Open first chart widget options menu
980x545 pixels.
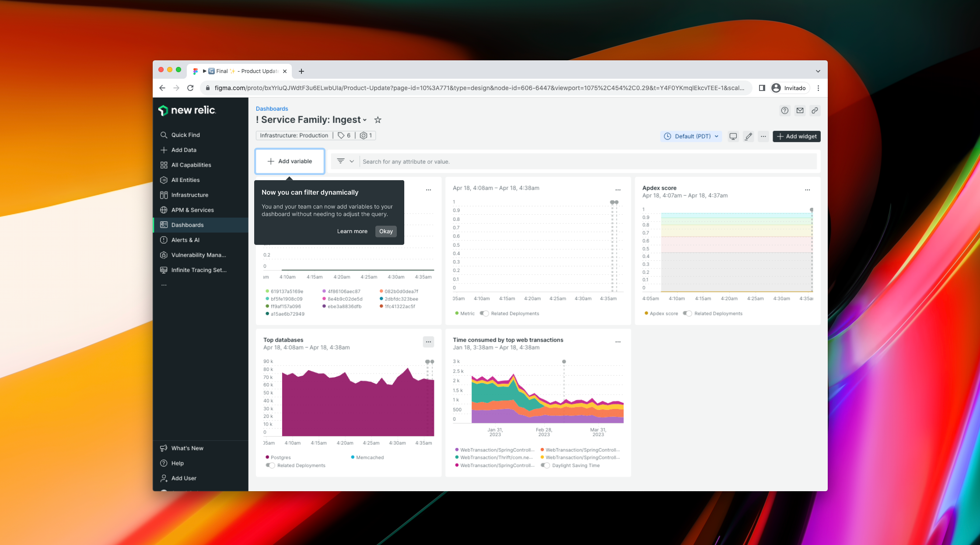(428, 190)
